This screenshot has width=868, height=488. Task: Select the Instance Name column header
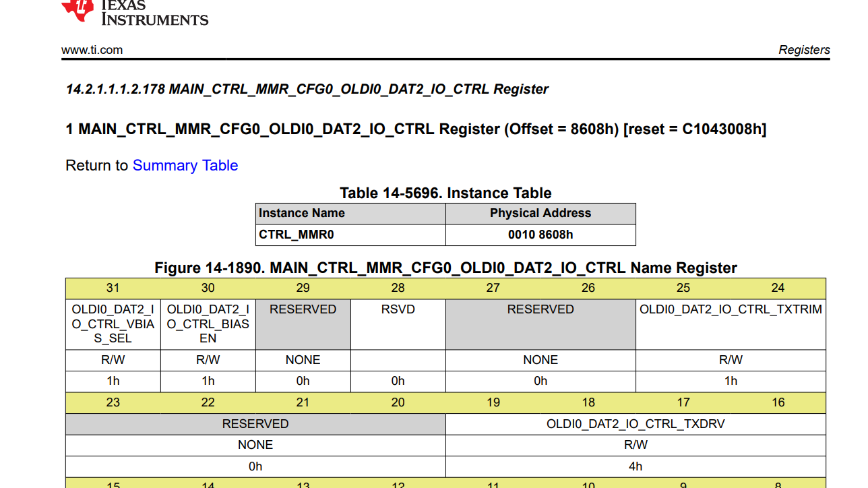coord(350,214)
